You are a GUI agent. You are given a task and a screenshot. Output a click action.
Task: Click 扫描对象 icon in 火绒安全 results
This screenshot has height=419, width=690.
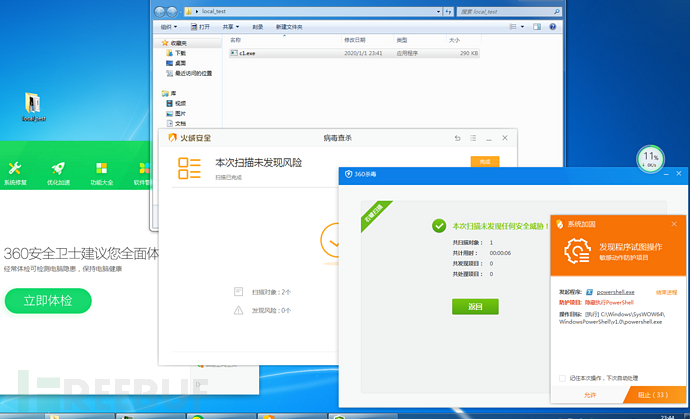(x=239, y=291)
